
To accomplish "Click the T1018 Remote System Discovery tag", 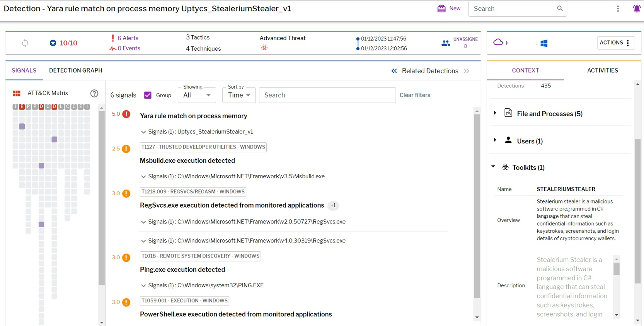I will click(200, 256).
